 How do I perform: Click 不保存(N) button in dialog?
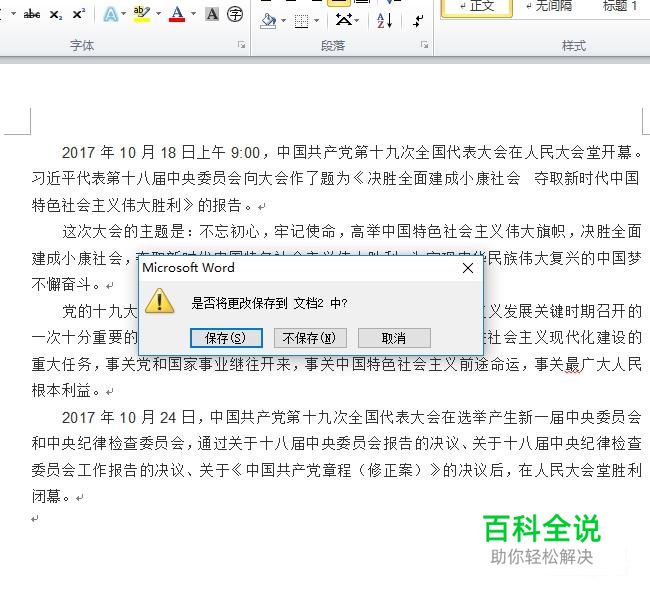(310, 338)
